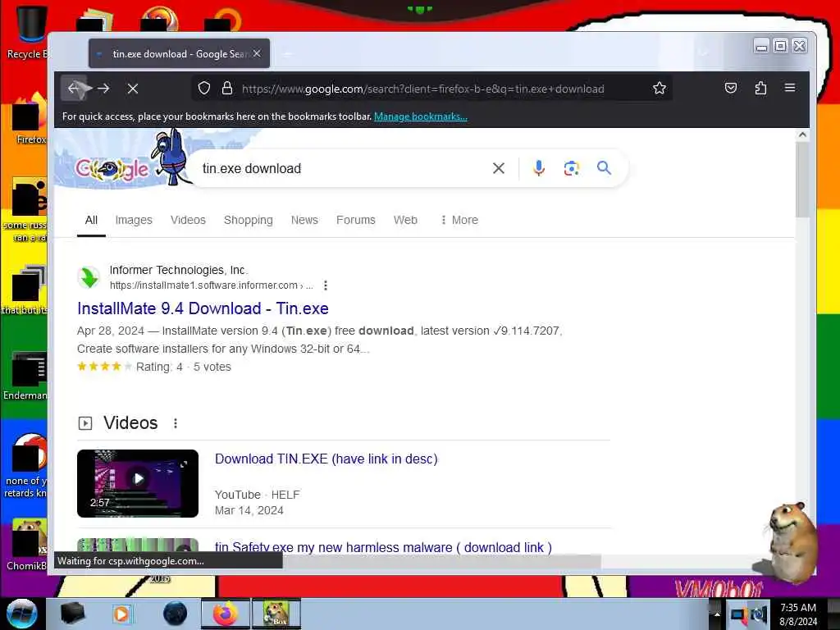Open the Windows Start orb
840x630 pixels.
(21, 614)
